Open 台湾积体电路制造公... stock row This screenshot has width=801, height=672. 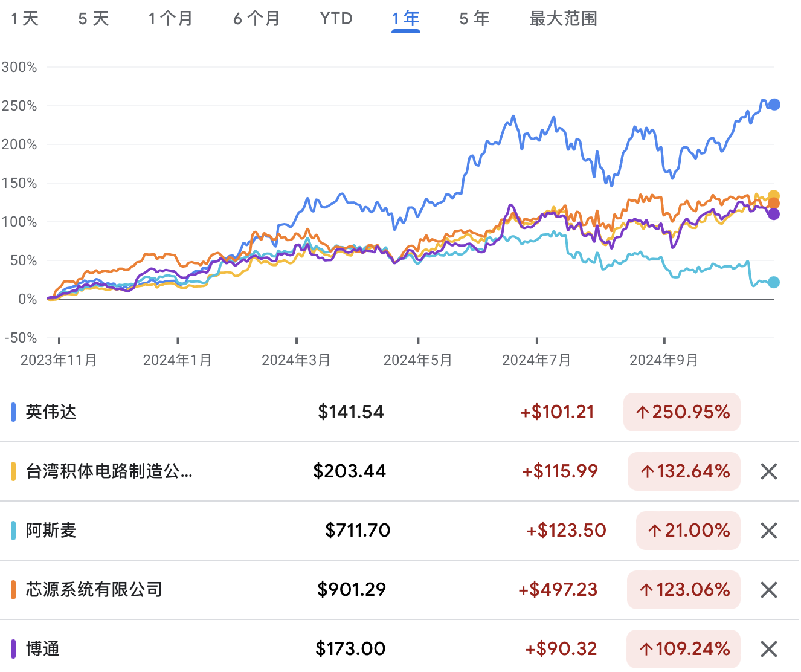(399, 471)
